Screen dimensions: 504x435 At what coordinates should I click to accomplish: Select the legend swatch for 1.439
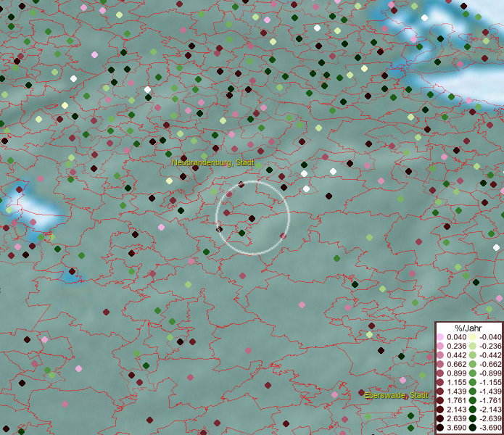[x=440, y=391]
